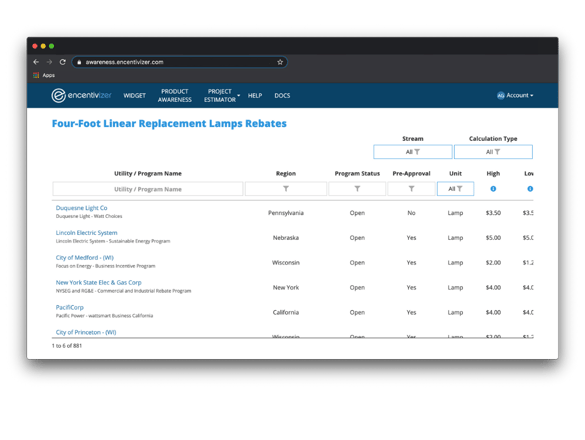585x440 pixels.
Task: Click the Utility / Program Name column header
Action: (148, 174)
